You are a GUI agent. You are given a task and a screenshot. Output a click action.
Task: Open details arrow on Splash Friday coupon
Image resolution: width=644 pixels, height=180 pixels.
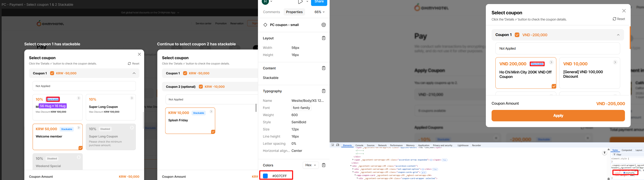(211, 112)
